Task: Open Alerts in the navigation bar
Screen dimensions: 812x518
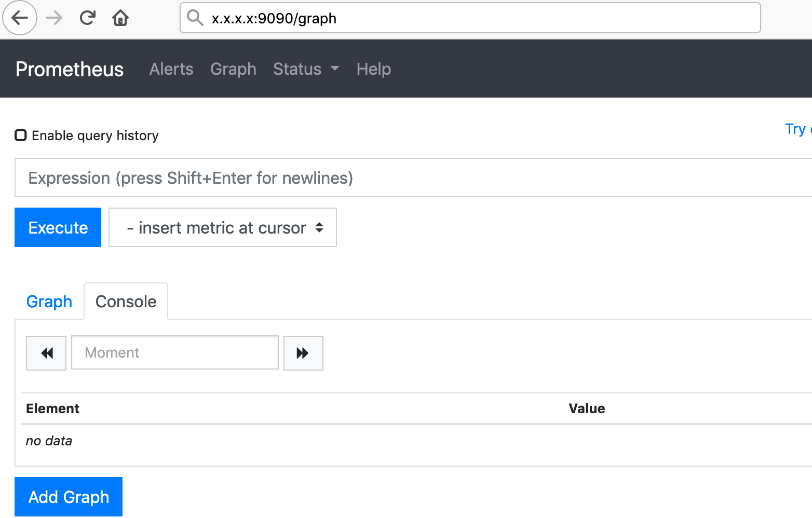Action: (171, 69)
